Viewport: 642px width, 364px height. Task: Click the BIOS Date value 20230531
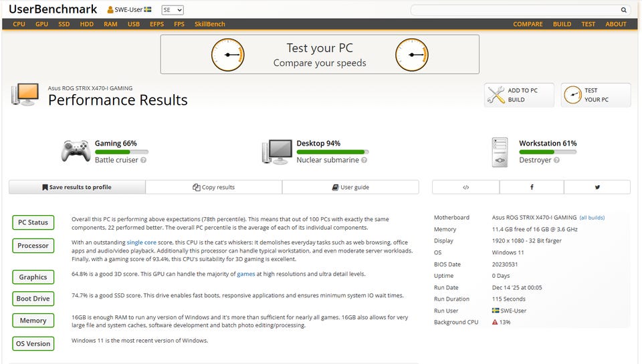coord(505,264)
